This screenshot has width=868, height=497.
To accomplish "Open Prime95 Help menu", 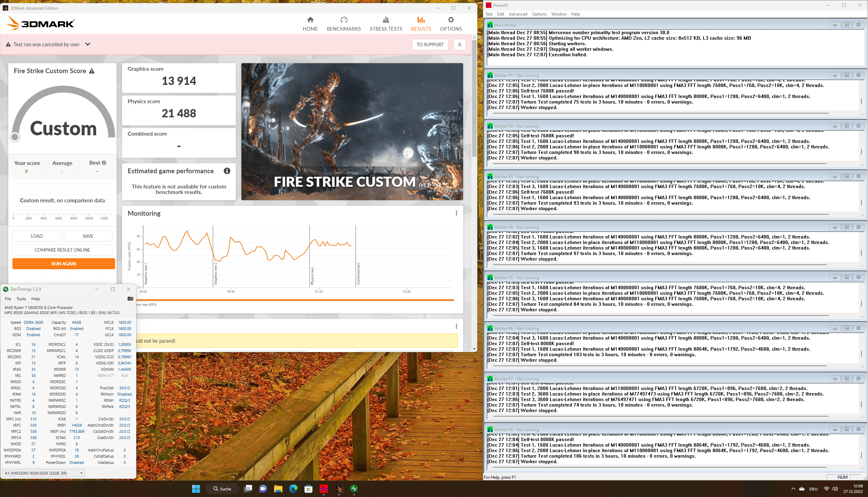I will (x=576, y=14).
